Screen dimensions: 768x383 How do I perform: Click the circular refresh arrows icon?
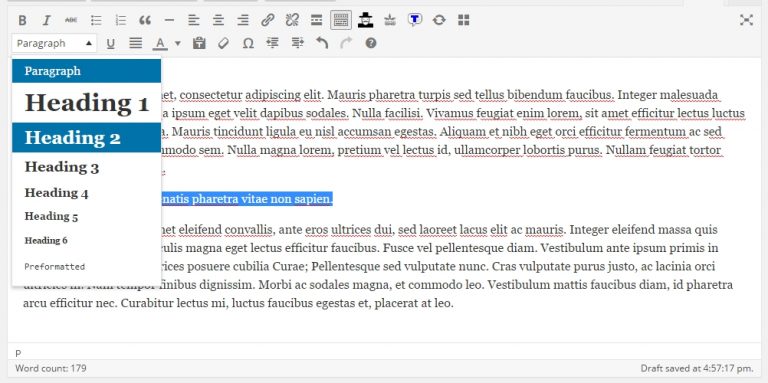pyautogui.click(x=439, y=20)
